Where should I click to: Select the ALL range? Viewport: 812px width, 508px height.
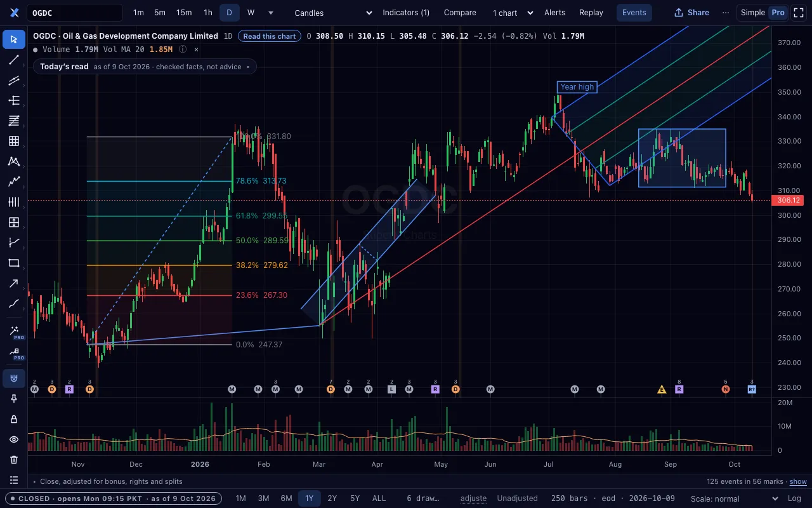click(379, 498)
